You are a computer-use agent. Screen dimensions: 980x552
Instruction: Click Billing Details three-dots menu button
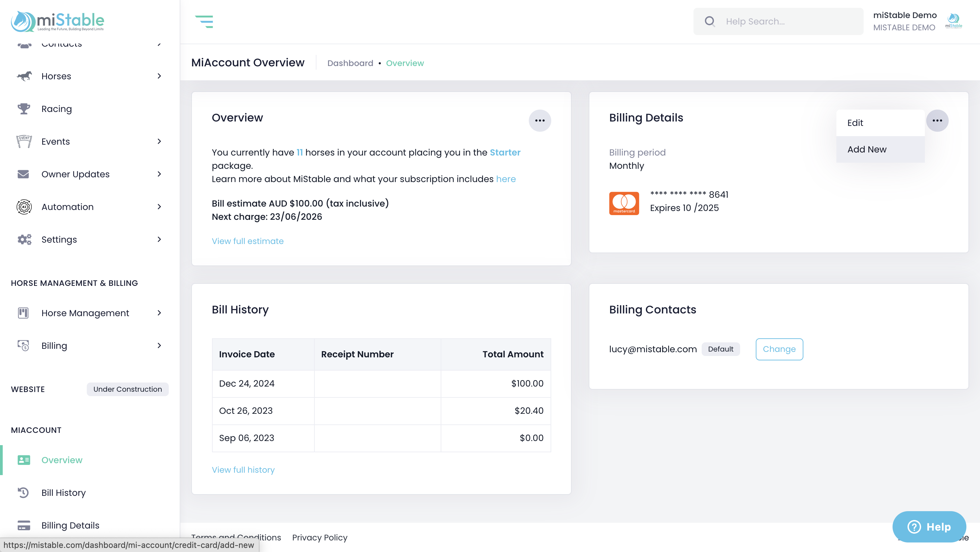click(937, 120)
